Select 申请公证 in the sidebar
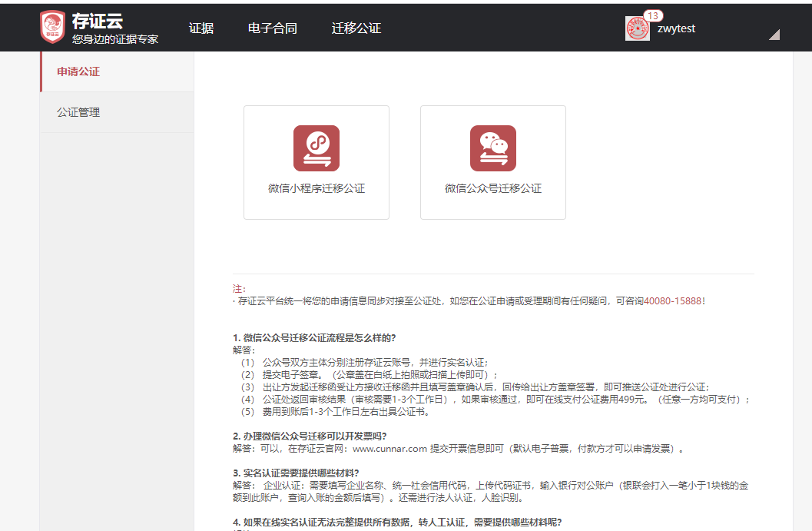Image resolution: width=812 pixels, height=531 pixels. (118, 71)
